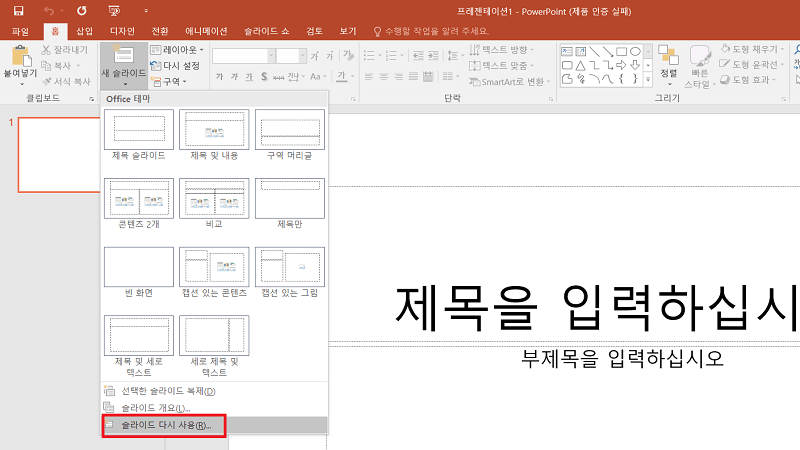Select the oval shape in shapes gallery
This screenshot has width=800, height=450.
(x=635, y=52)
